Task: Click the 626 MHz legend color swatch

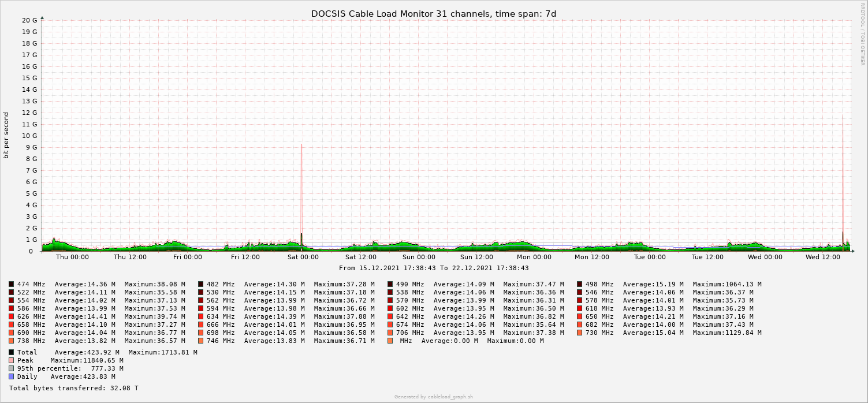Action: click(12, 316)
